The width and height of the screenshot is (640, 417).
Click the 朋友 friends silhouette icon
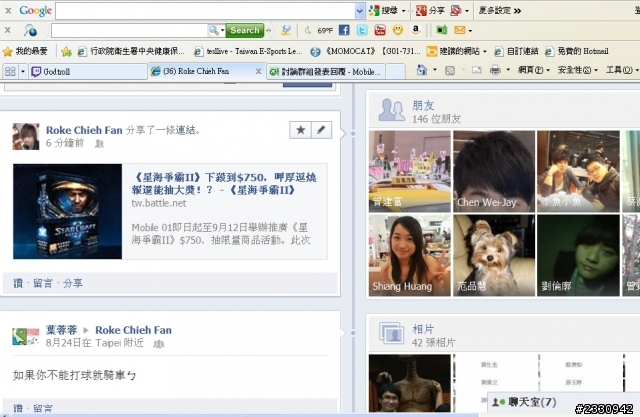[x=391, y=110]
